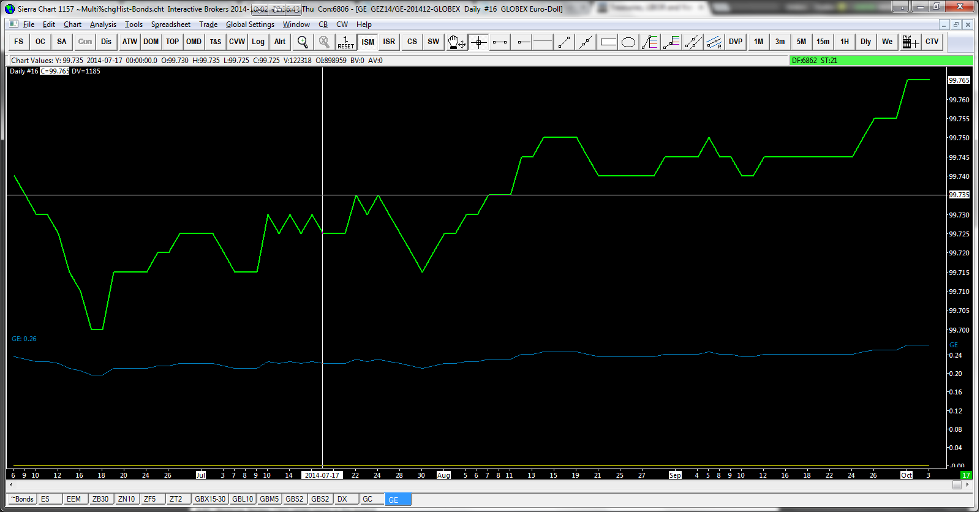Select the line drawing tool with two endpoints
The image size is (980, 512).
point(500,42)
